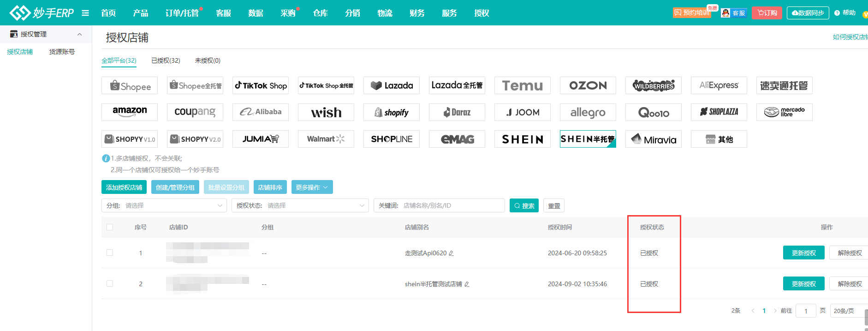Select the allegro platform logo
Image resolution: width=868 pixels, height=331 pixels.
[x=588, y=112]
